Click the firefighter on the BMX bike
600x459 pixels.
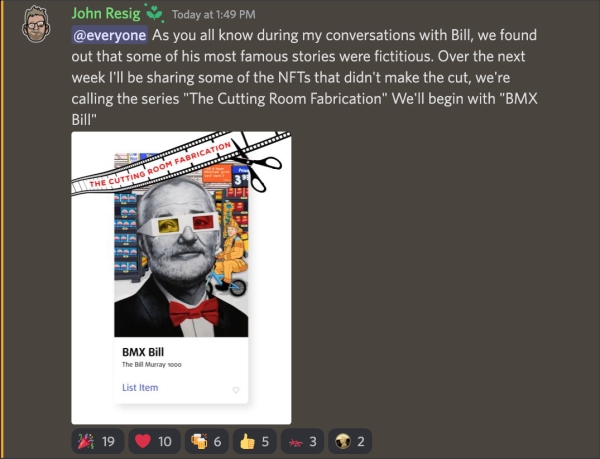pyautogui.click(x=229, y=258)
